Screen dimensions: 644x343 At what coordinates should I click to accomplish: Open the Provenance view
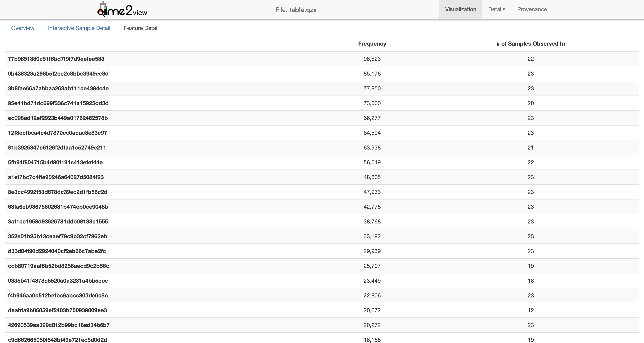[x=532, y=9]
